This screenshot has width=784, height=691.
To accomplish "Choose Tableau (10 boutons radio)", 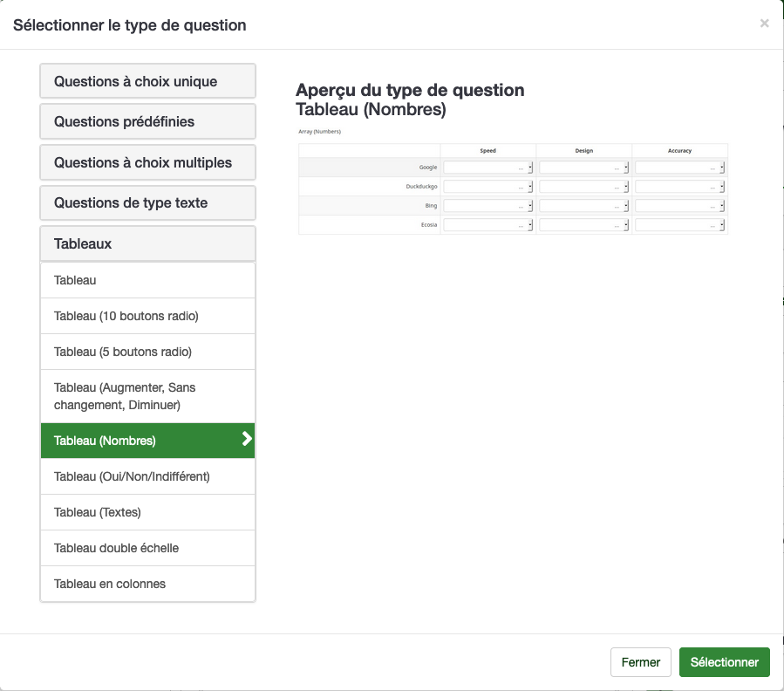I will 147,316.
